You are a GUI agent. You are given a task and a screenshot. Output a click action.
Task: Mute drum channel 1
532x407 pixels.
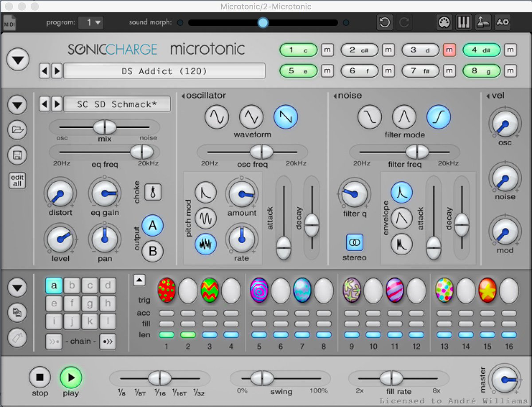pyautogui.click(x=327, y=50)
